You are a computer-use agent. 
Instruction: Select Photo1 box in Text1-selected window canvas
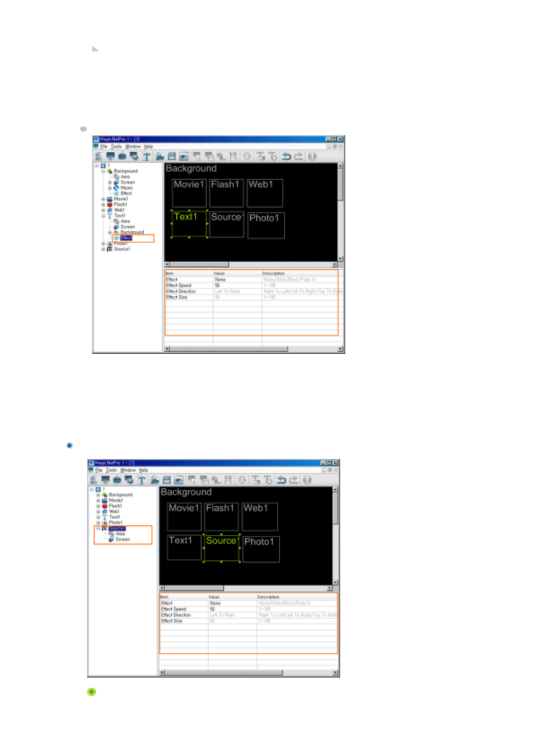pyautogui.click(x=266, y=225)
